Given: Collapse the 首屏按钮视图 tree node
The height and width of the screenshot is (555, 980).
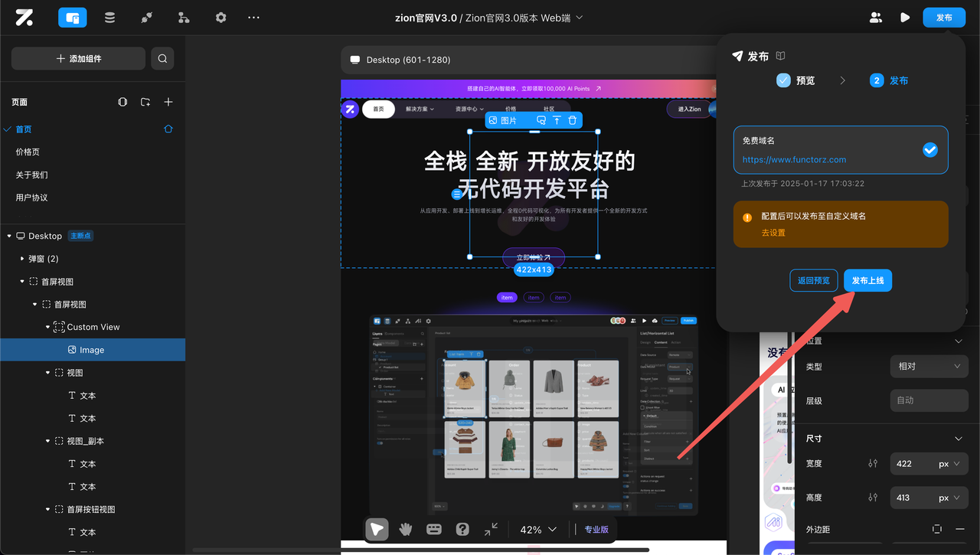Looking at the screenshot, I should coord(47,509).
